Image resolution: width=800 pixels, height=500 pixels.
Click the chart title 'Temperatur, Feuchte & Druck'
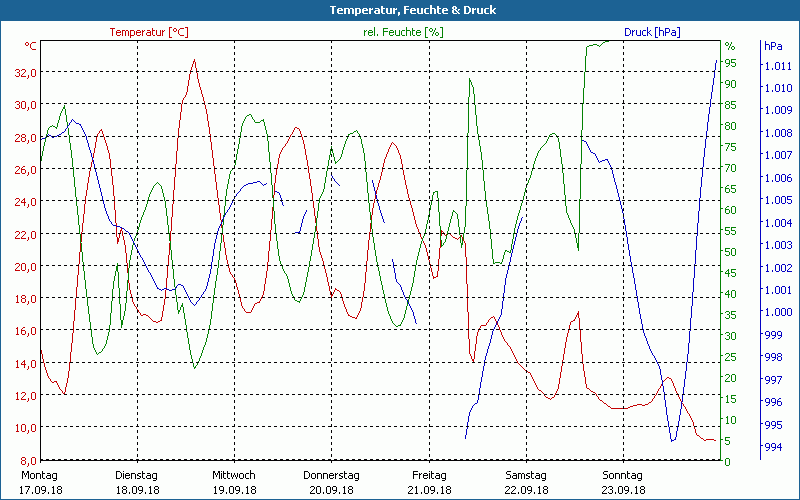tap(399, 10)
